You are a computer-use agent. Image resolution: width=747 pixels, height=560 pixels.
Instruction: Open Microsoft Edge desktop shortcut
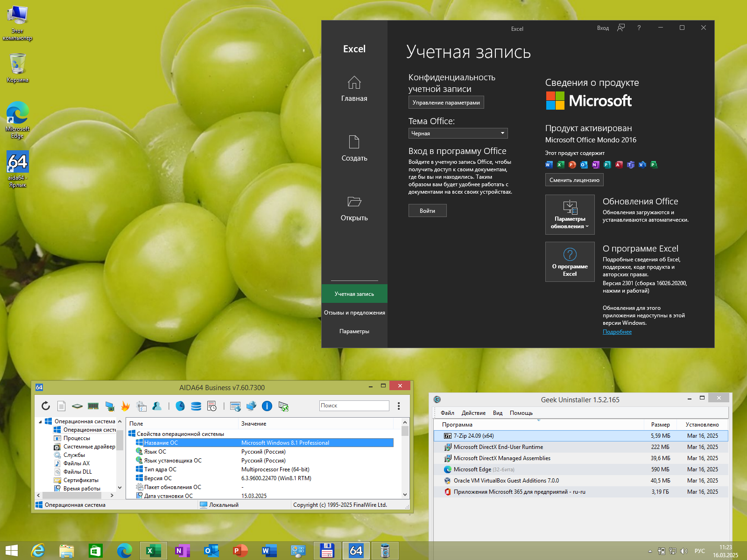click(x=17, y=120)
